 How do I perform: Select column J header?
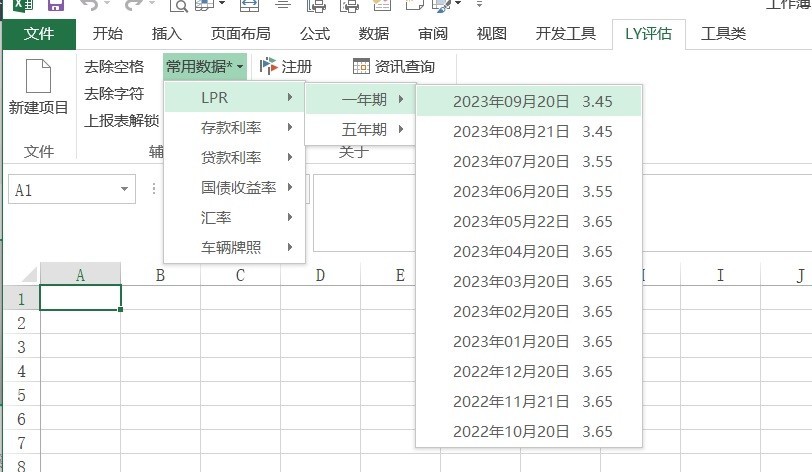point(786,275)
